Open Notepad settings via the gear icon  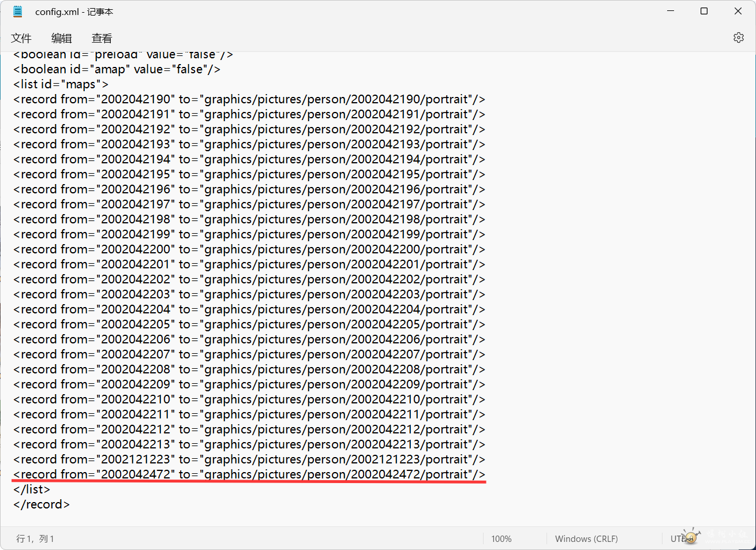[738, 38]
